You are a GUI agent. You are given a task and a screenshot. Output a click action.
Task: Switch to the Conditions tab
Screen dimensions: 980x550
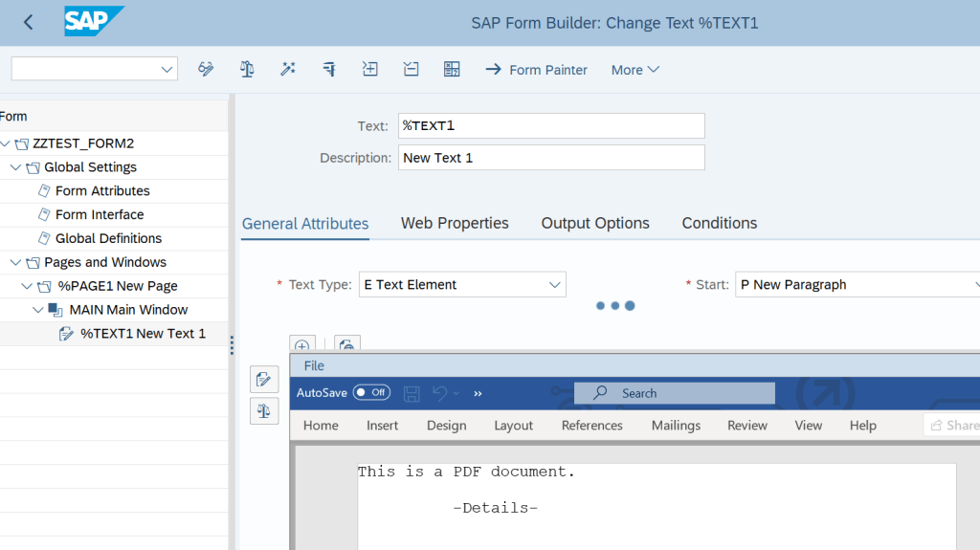coord(719,223)
